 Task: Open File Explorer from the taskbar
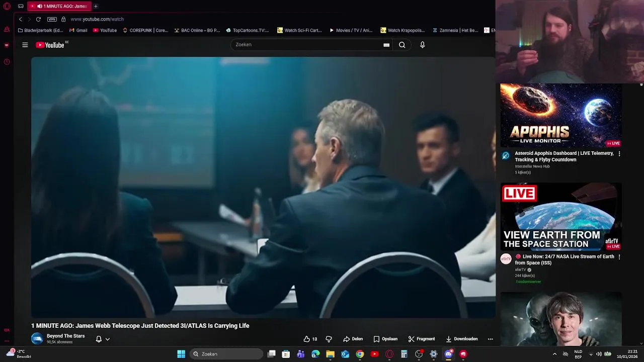[x=330, y=354]
